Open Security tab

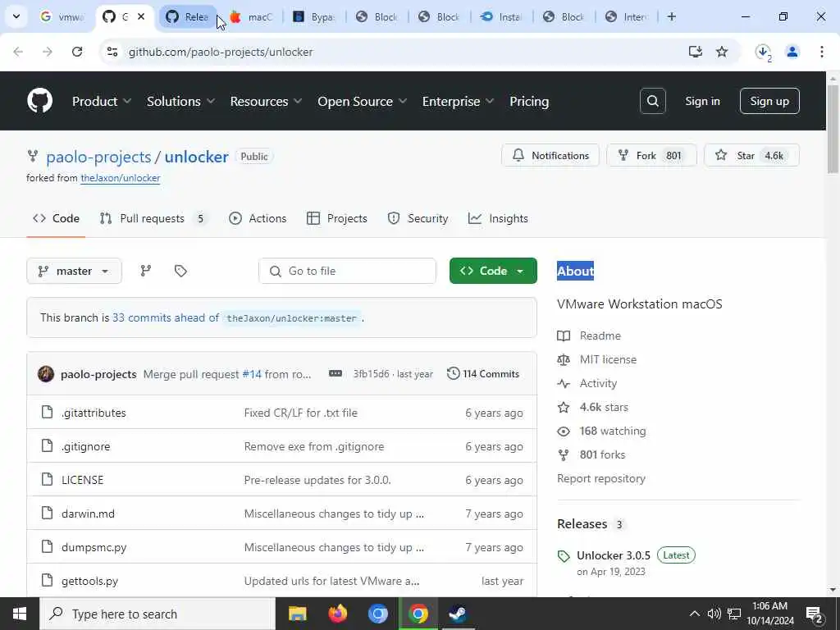click(x=418, y=218)
